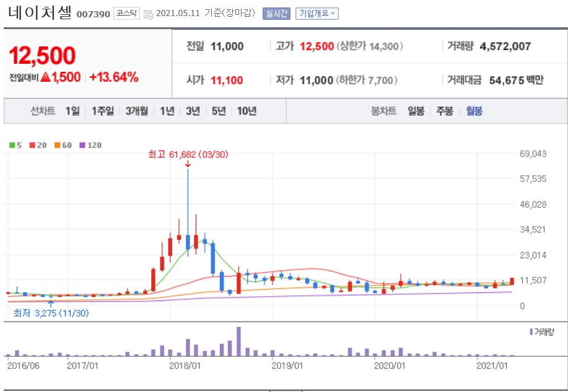
Task: Click the 코스닥 market badge
Action: tap(126, 14)
